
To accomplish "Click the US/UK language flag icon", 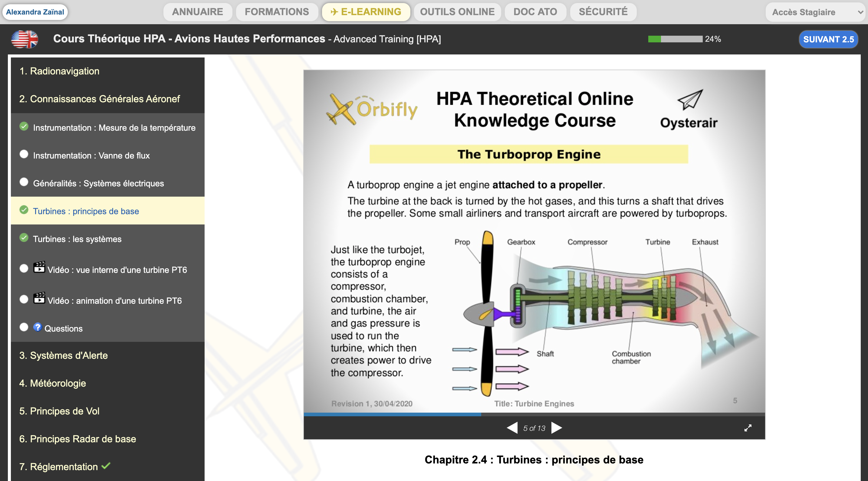I will [x=25, y=39].
